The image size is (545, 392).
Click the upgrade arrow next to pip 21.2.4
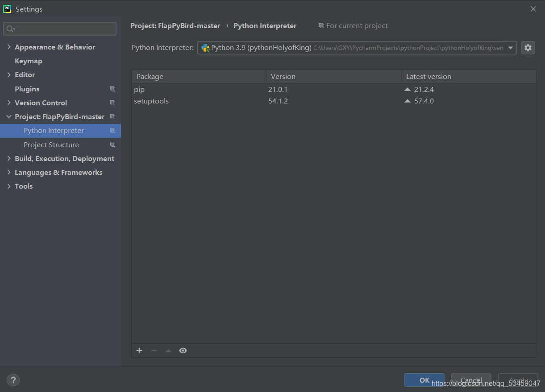407,89
